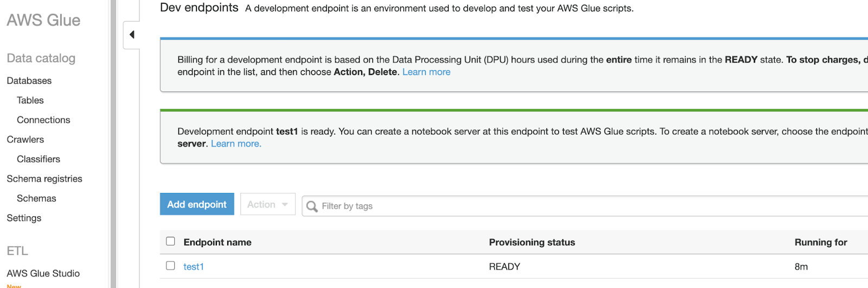The height and width of the screenshot is (288, 868).
Task: Select Classifiers in the sidebar
Action: coord(39,159)
